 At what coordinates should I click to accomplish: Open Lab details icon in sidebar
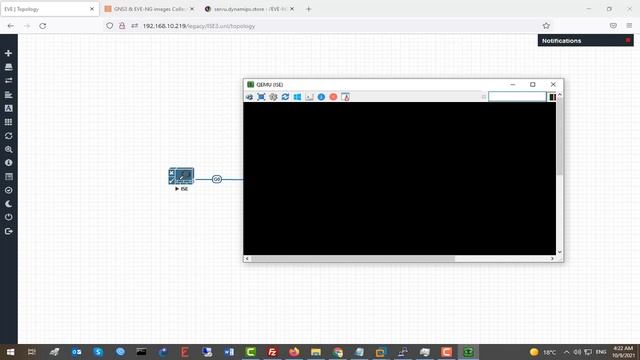tap(8, 176)
